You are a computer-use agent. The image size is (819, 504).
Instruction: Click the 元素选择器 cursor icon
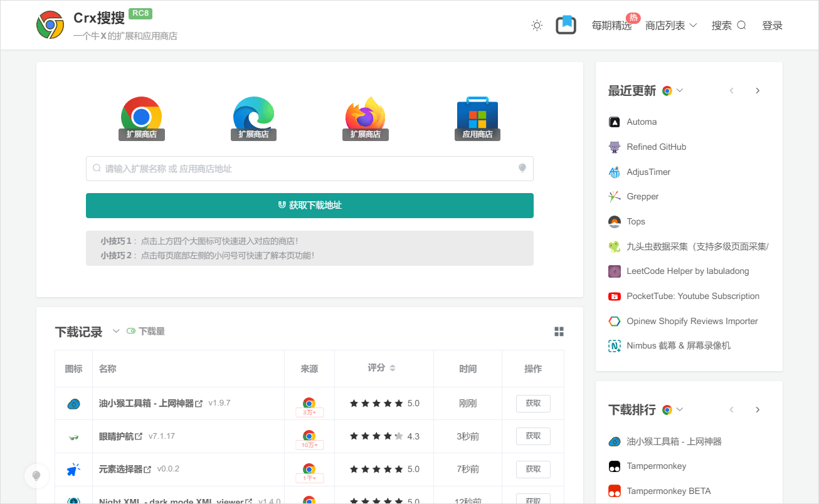[73, 469]
